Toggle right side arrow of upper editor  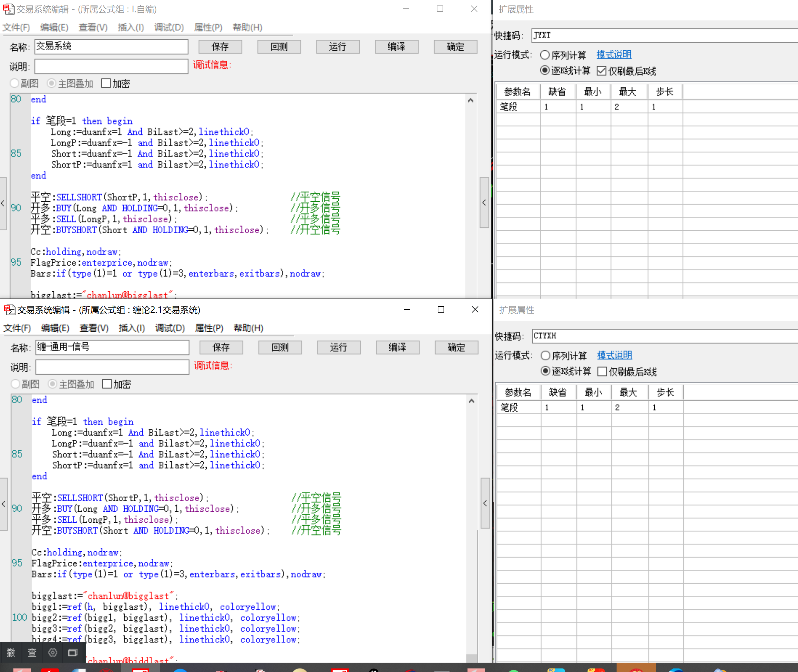point(484,202)
